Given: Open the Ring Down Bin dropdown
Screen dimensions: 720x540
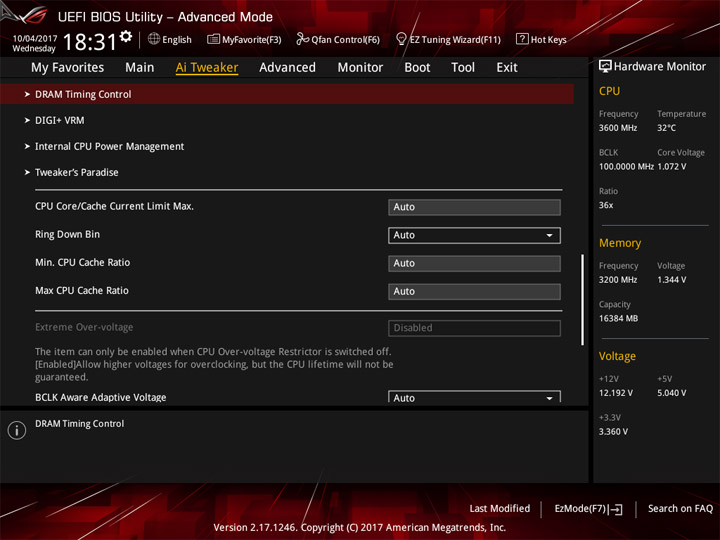Looking at the screenshot, I should (474, 236).
